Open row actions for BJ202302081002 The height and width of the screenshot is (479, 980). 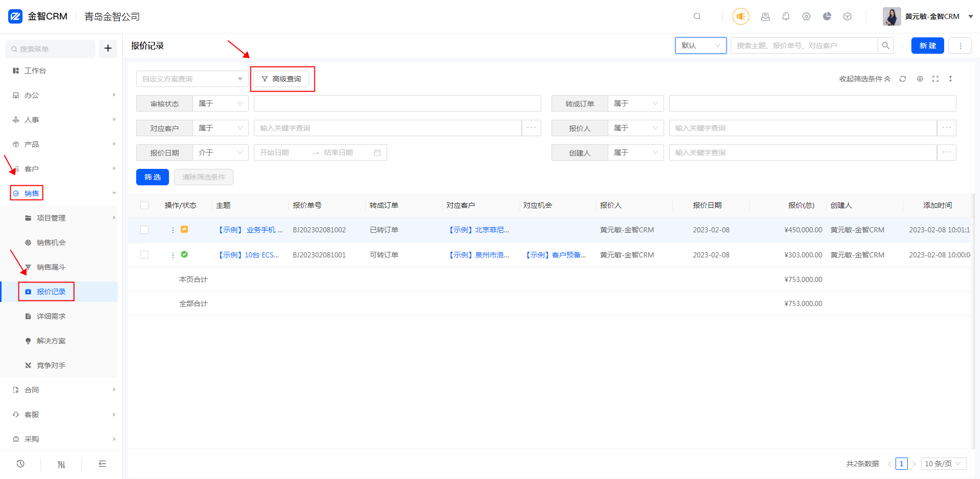(173, 230)
